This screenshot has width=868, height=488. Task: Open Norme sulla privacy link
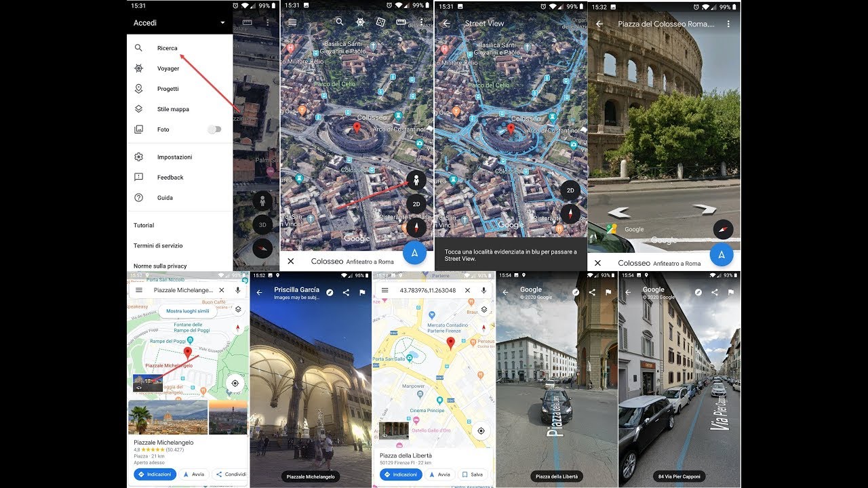pyautogui.click(x=160, y=266)
